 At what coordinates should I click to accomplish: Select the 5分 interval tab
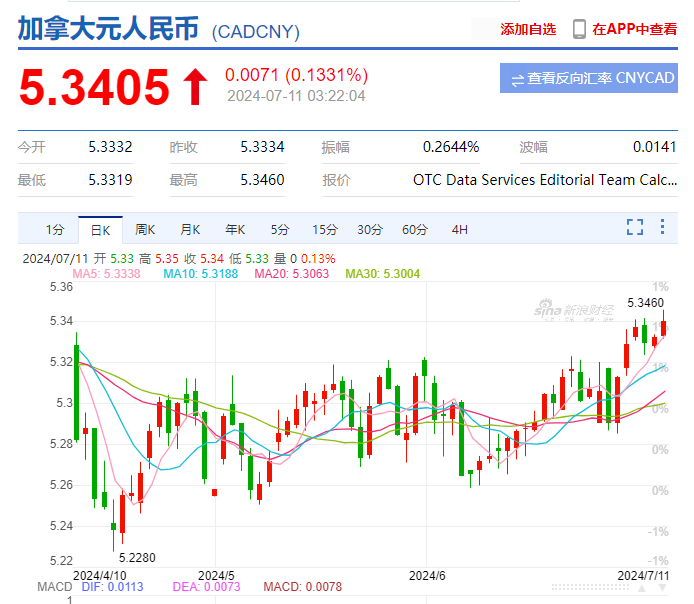tap(280, 230)
